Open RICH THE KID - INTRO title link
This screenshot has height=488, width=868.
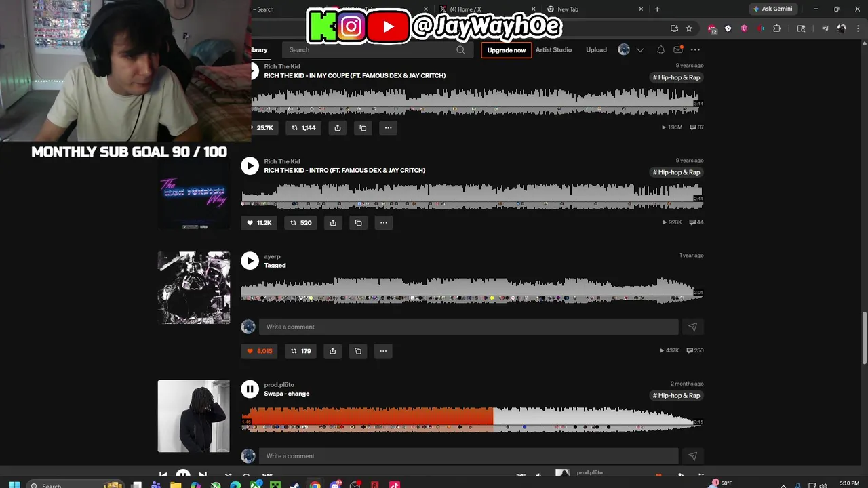[344, 170]
